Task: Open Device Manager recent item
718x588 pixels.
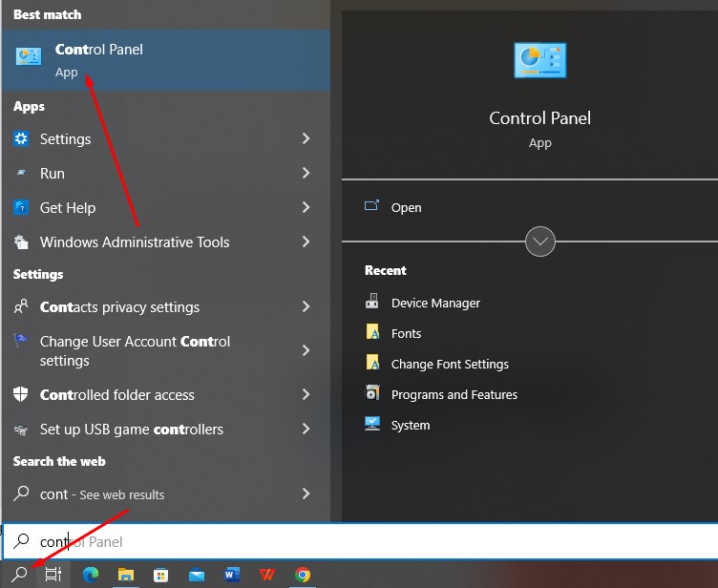Action: 530,303
